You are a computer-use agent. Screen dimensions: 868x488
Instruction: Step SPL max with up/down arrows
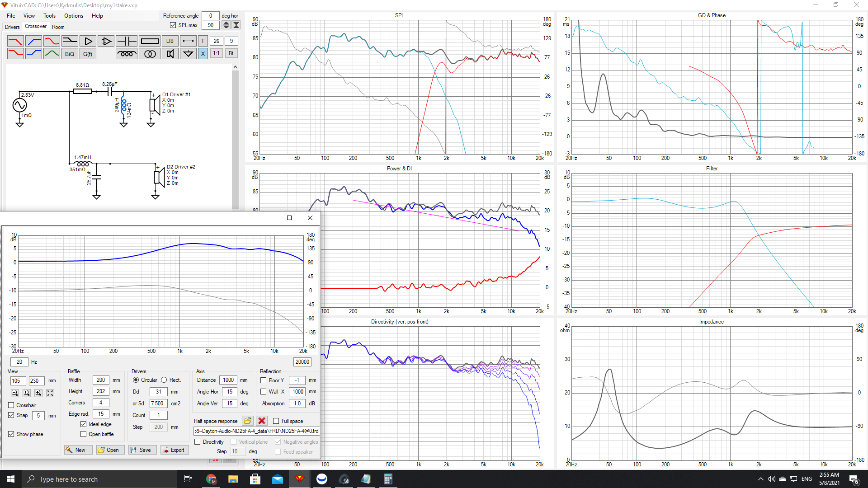tap(226, 25)
